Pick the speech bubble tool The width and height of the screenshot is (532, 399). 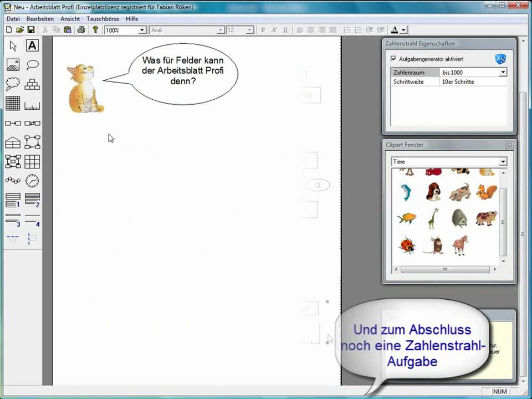click(32, 65)
